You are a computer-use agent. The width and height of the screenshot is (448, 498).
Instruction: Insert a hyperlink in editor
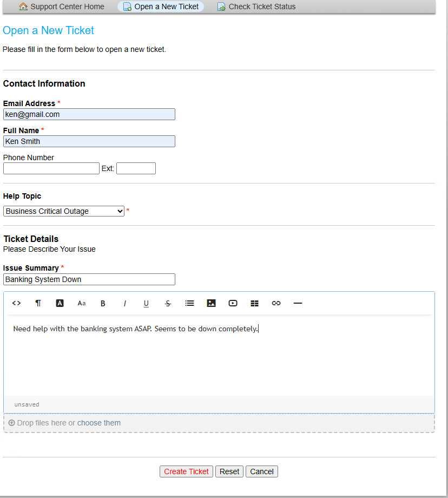[x=276, y=303]
